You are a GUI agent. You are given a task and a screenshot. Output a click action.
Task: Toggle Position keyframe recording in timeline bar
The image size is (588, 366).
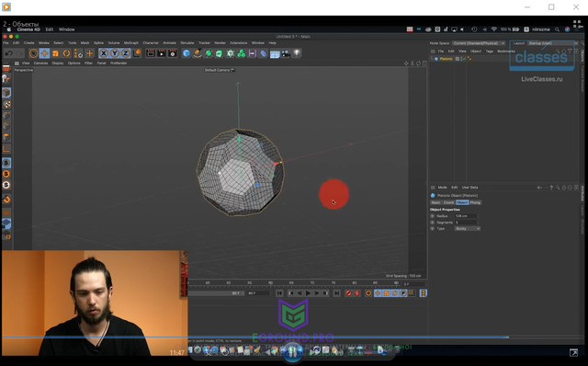coord(378,292)
